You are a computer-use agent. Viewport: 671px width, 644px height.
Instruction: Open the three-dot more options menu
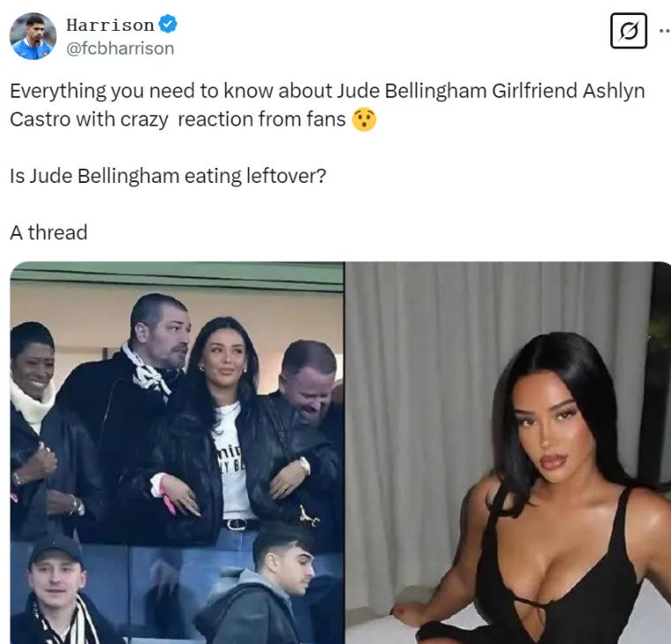(665, 31)
